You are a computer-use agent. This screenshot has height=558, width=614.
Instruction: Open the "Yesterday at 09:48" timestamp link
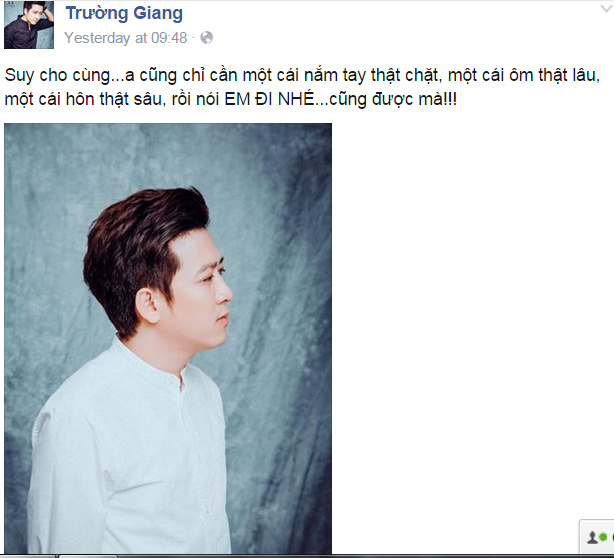[x=126, y=38]
